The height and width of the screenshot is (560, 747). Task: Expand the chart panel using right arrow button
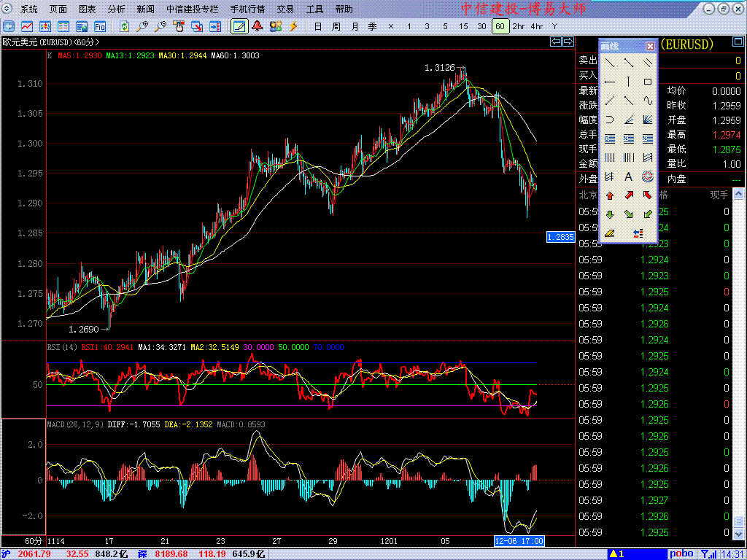[568, 42]
